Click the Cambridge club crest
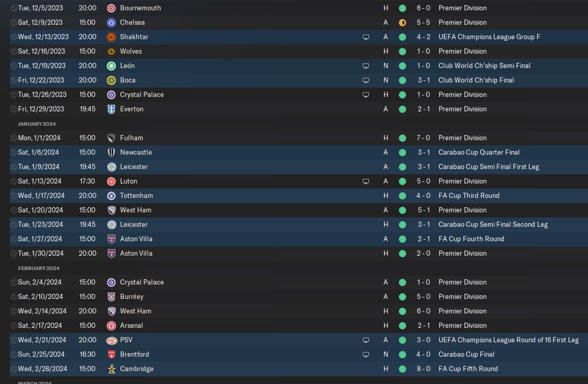 (111, 369)
